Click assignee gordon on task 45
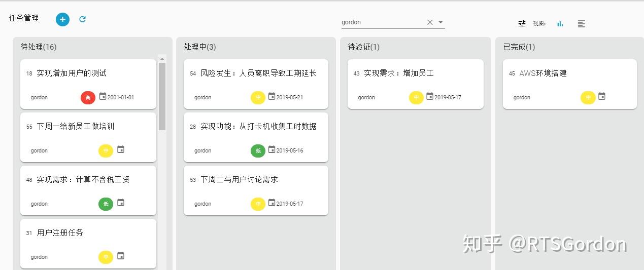This screenshot has height=270, width=644. point(522,97)
